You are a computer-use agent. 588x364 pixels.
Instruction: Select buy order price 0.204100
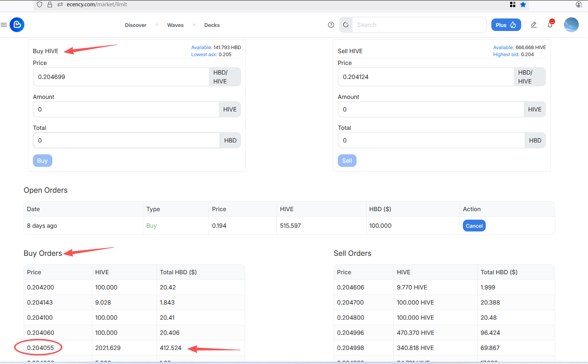pos(40,317)
